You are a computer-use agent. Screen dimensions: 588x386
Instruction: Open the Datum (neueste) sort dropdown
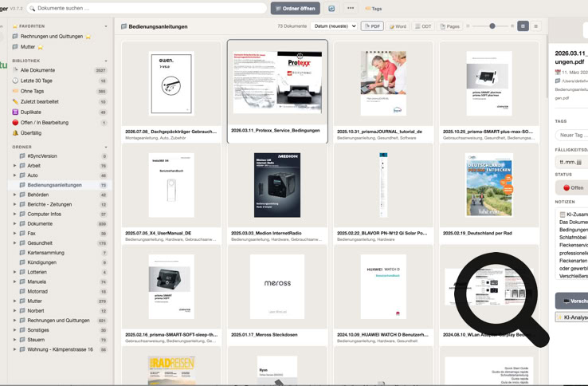[x=334, y=26]
